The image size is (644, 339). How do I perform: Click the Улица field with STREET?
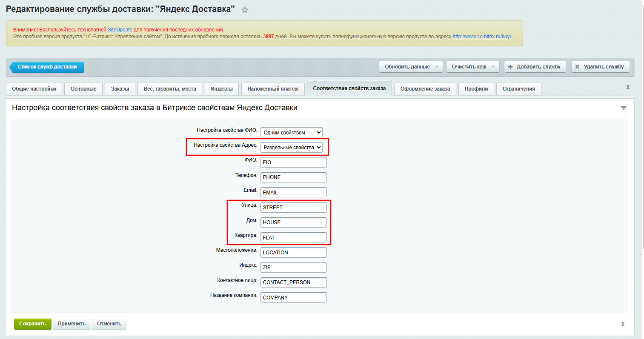point(294,207)
